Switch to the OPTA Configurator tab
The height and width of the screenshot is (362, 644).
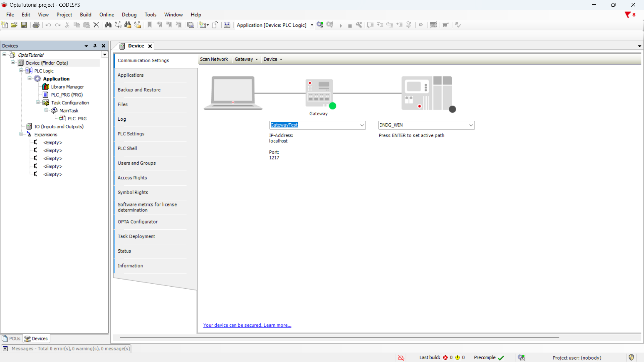coord(138,222)
